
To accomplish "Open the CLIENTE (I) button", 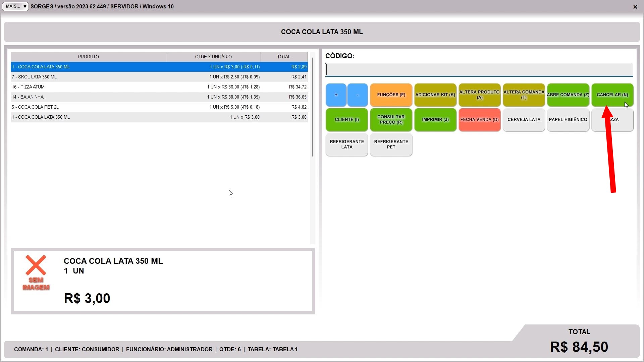I will click(x=346, y=120).
